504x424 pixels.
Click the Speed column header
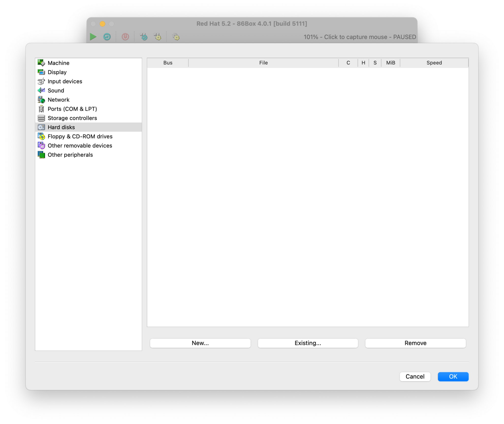tap(434, 63)
